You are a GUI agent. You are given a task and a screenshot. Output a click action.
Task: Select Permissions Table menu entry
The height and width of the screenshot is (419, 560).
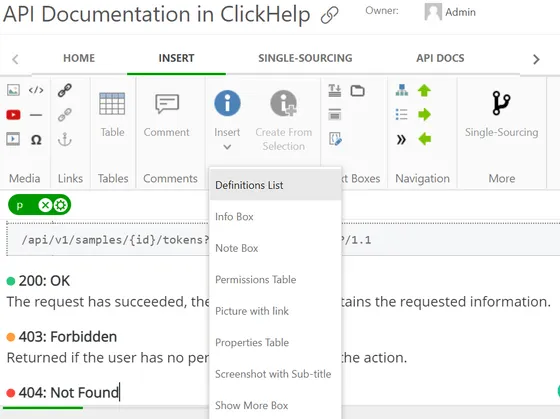coord(275,279)
